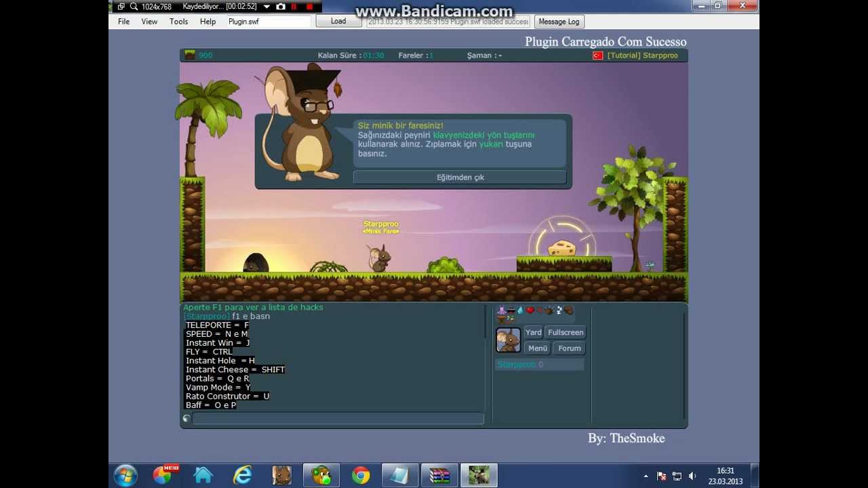This screenshot has height=488, width=868.
Task: Open the blue house taskbar icon
Action: pos(203,475)
